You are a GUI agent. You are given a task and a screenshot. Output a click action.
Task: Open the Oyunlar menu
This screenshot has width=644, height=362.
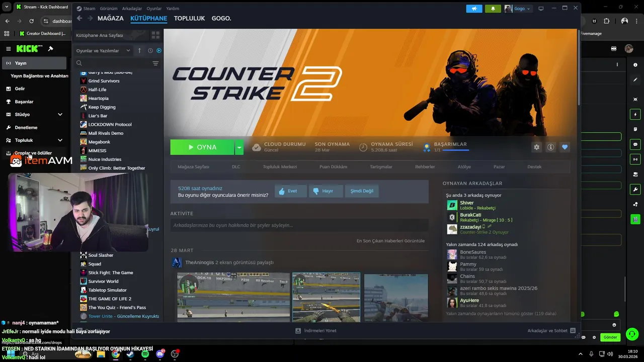[154, 9]
